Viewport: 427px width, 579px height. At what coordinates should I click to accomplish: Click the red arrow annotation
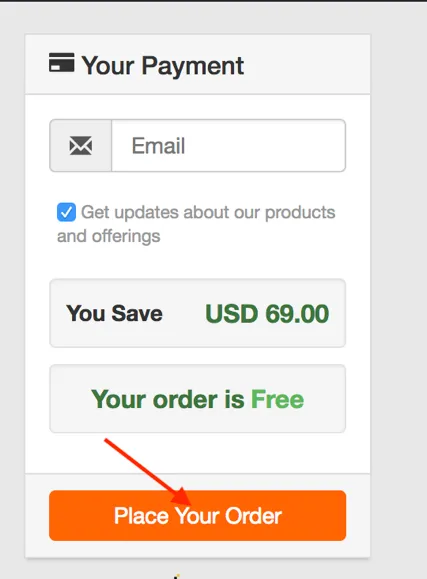(148, 472)
